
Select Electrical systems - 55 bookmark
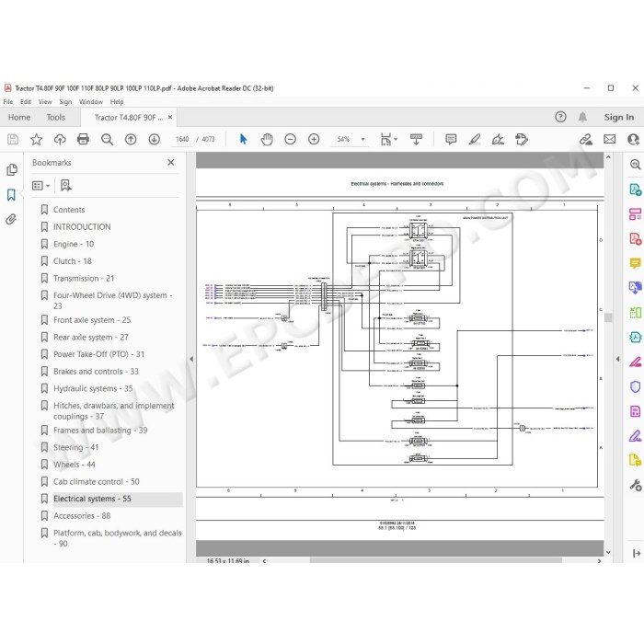coord(92,499)
